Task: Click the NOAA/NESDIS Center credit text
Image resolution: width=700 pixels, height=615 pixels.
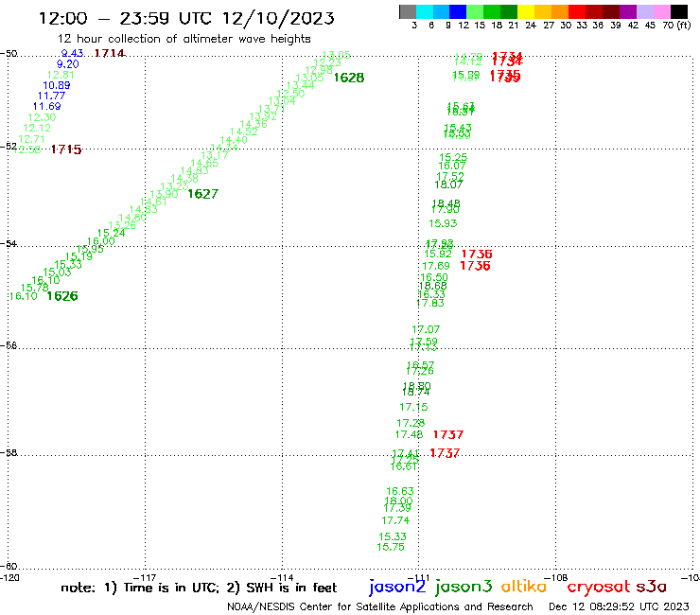Action: 380,606
